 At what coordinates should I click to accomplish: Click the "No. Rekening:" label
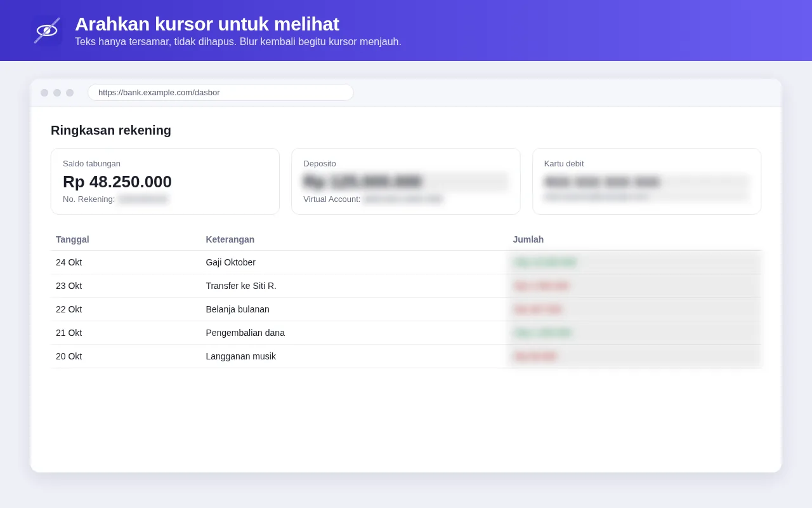click(x=89, y=199)
